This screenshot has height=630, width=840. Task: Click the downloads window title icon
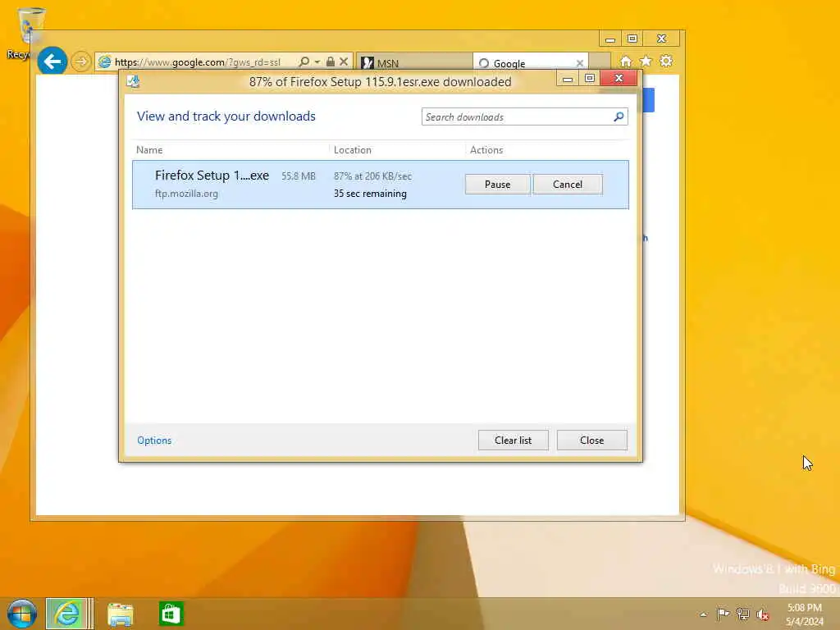(133, 81)
